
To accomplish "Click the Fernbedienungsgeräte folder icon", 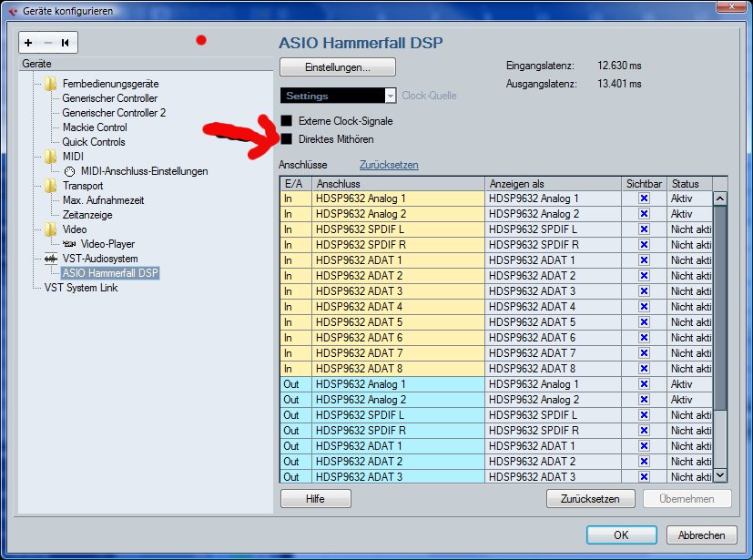I will tap(50, 84).
